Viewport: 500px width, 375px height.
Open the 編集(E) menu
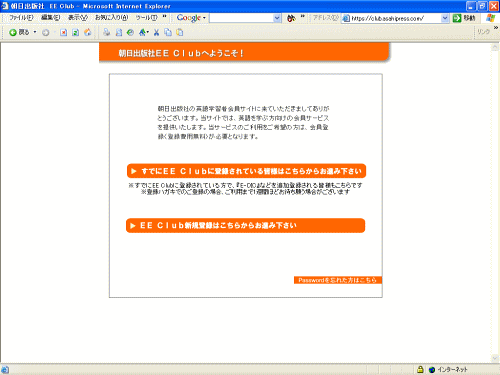[50, 18]
